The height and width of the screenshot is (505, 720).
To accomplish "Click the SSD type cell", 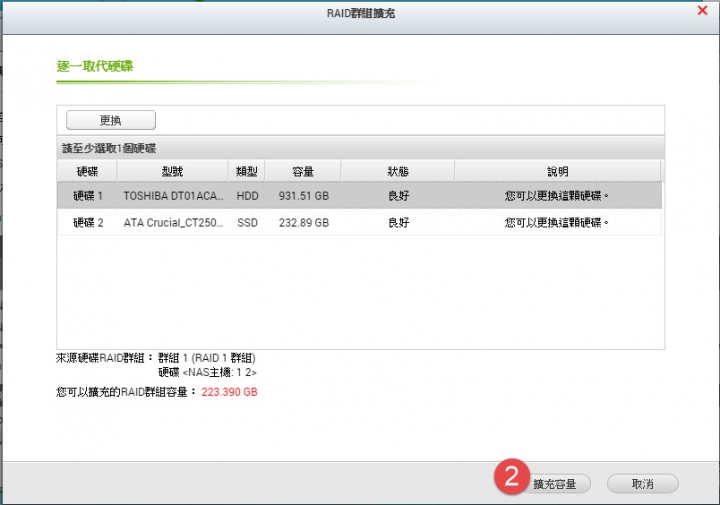I will pyautogui.click(x=247, y=223).
